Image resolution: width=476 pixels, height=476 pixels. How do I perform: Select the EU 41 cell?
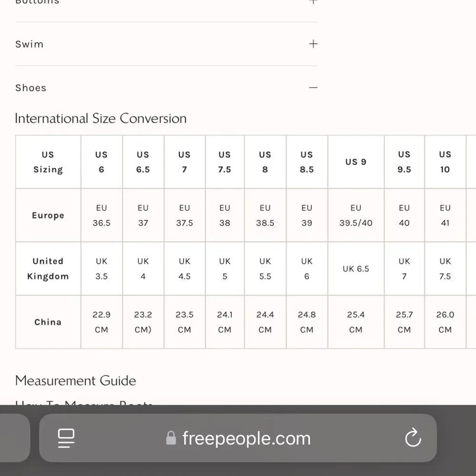[445, 215]
